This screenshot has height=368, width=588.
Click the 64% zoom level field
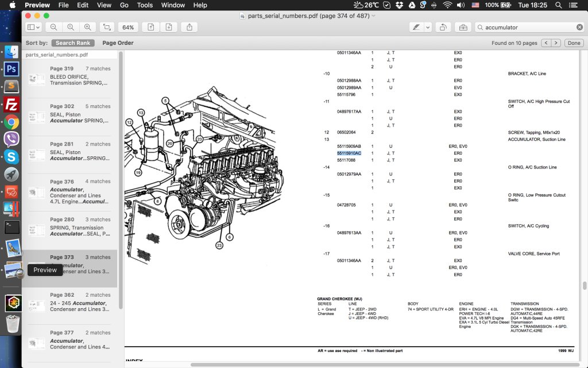[x=128, y=27]
